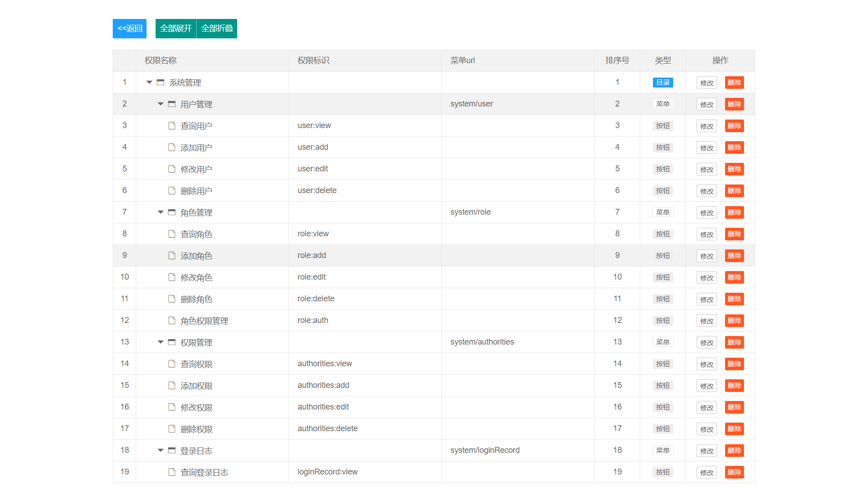This screenshot has height=488, width=868.
Task: Click the file icon beside 添加角色
Action: click(x=172, y=256)
